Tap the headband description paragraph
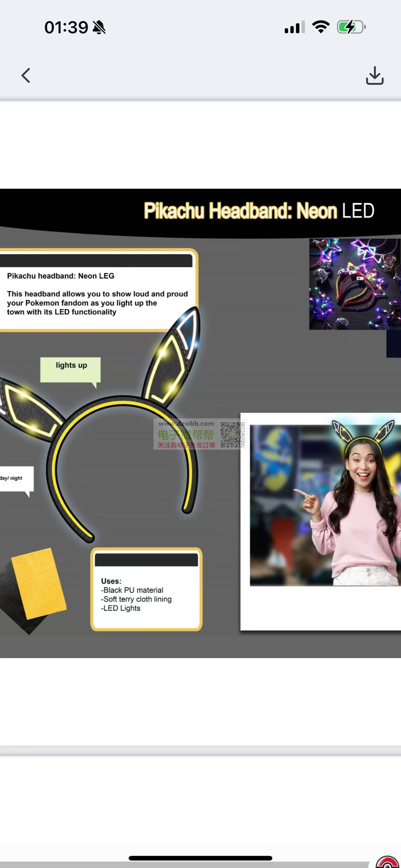 (97, 303)
